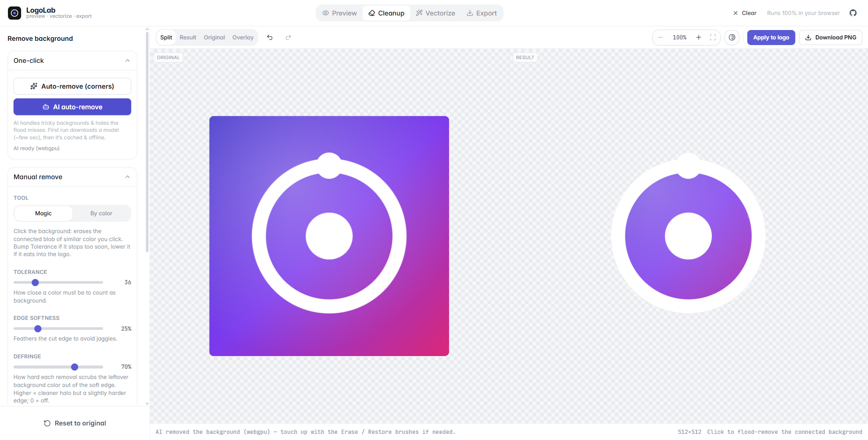
Task: Clear the current image
Action: coord(745,13)
